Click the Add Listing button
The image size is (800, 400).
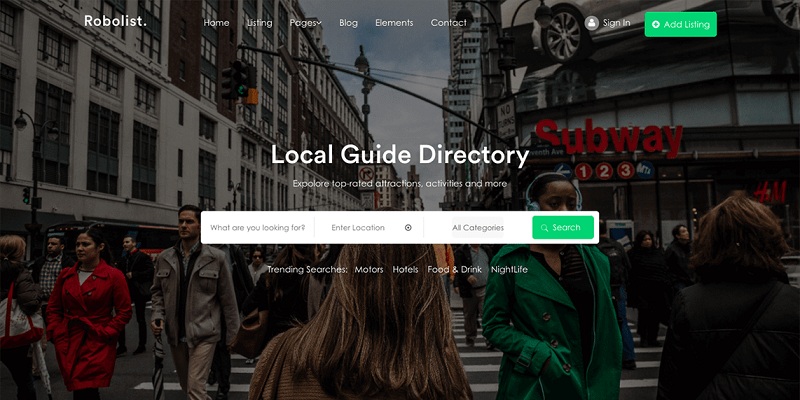pos(681,24)
